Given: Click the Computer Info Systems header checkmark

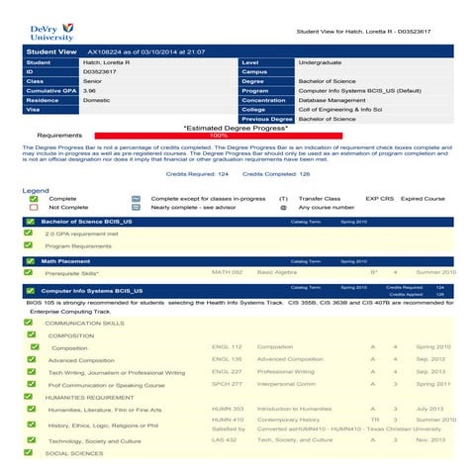Looking at the screenshot, I should [x=31, y=291].
